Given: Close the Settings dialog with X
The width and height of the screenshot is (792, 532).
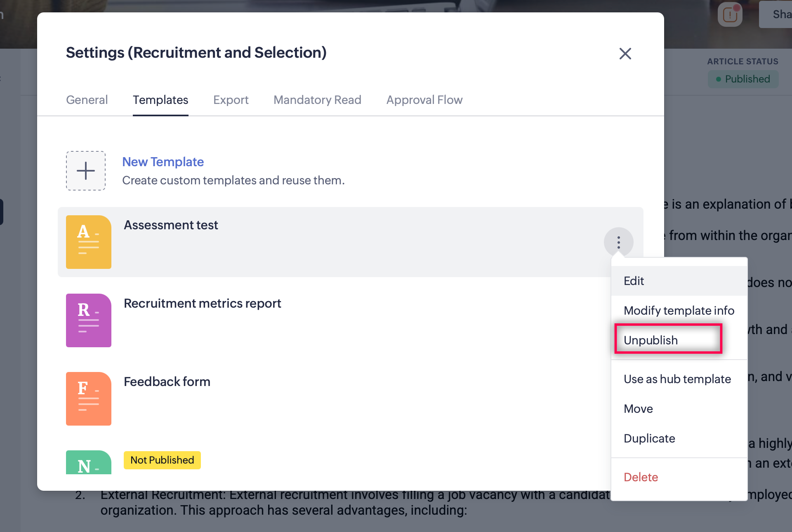Looking at the screenshot, I should (x=625, y=54).
